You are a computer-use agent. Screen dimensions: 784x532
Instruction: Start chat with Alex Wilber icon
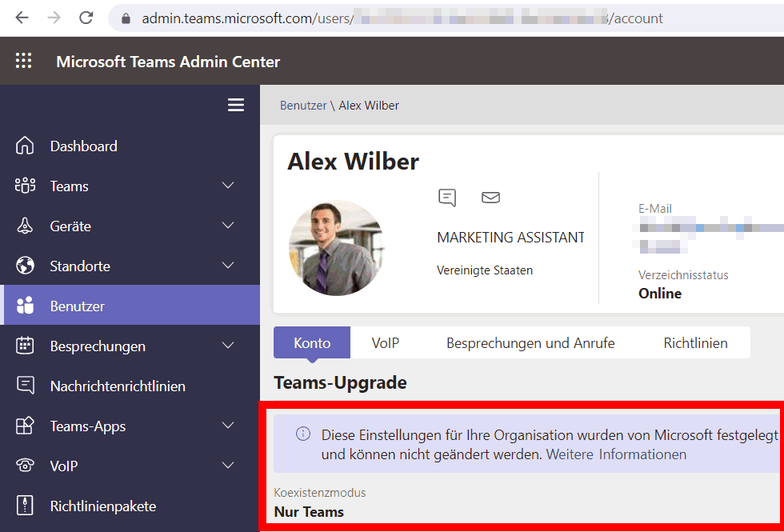(447, 198)
